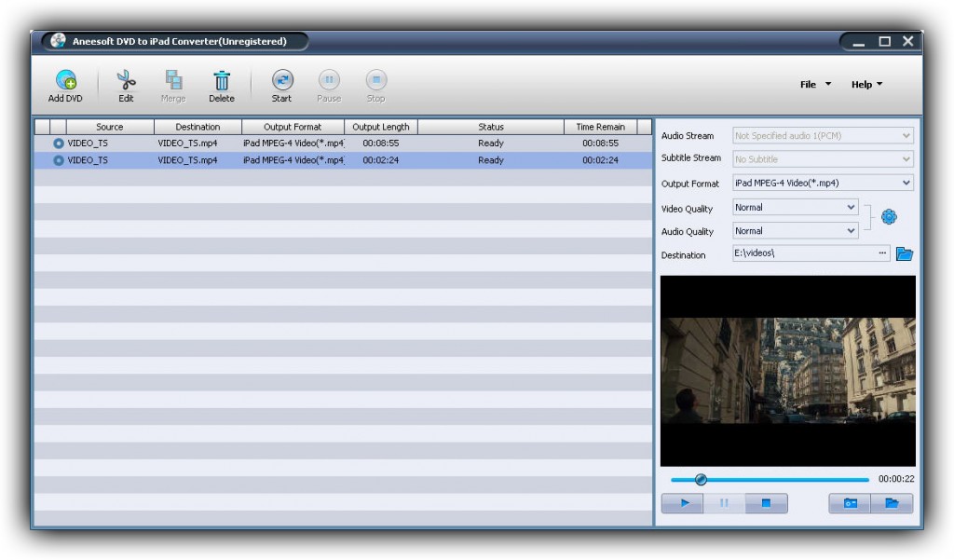Click the Add DVD toolbar icon
Image resolution: width=954 pixels, height=560 pixels.
(x=66, y=80)
